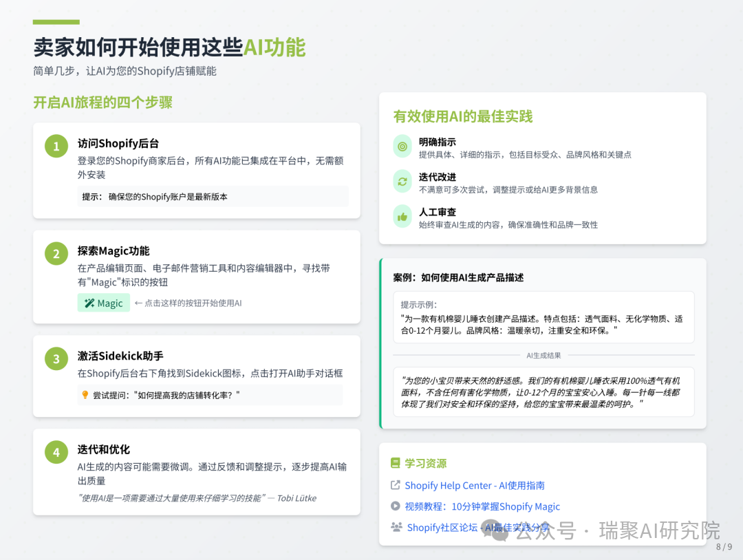Click the people icon beside Shopify社区论坛
This screenshot has height=560, width=743.
pos(396,527)
